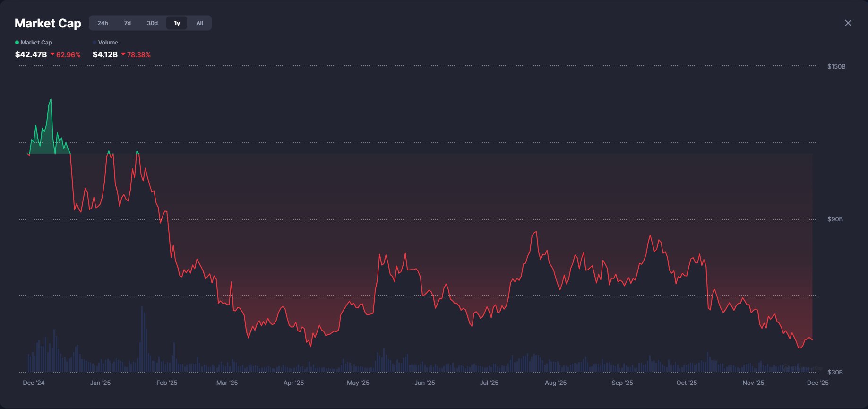The image size is (868, 409).
Task: Choose the 30d time range
Action: click(152, 23)
